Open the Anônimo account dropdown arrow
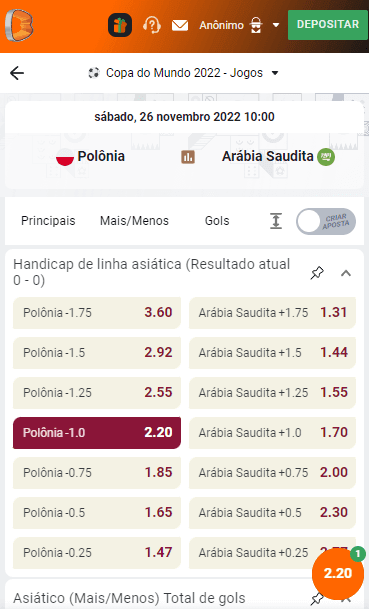Image resolution: width=369 pixels, height=609 pixels. point(276,25)
